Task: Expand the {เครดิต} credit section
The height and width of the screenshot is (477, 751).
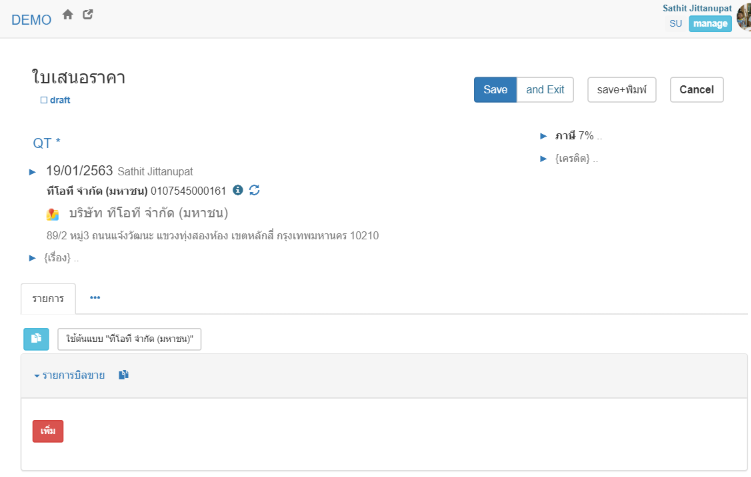Action: [x=543, y=158]
